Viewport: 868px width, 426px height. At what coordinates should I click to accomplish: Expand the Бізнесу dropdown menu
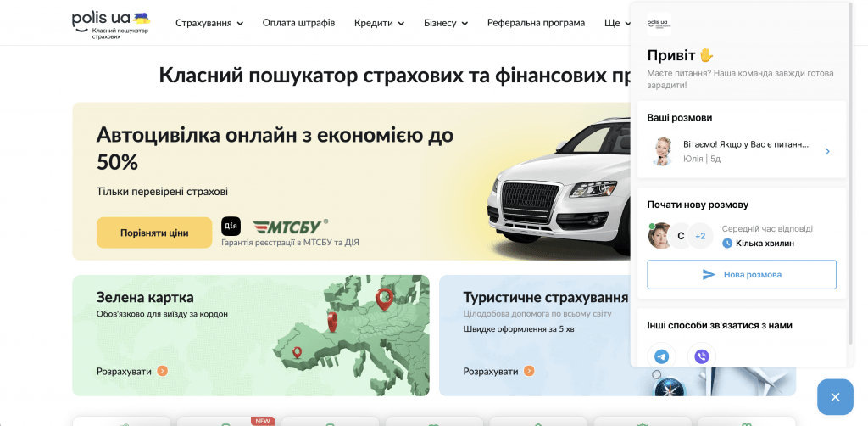446,23
